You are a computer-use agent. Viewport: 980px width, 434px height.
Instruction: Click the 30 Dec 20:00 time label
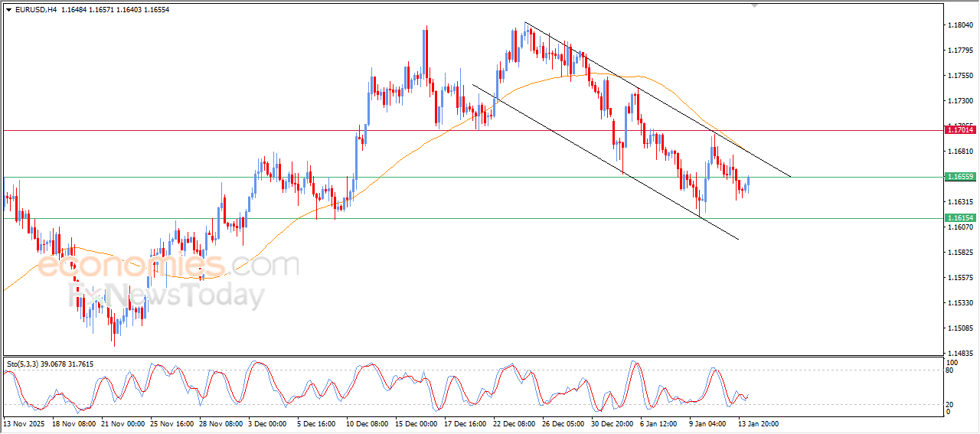[x=612, y=423]
